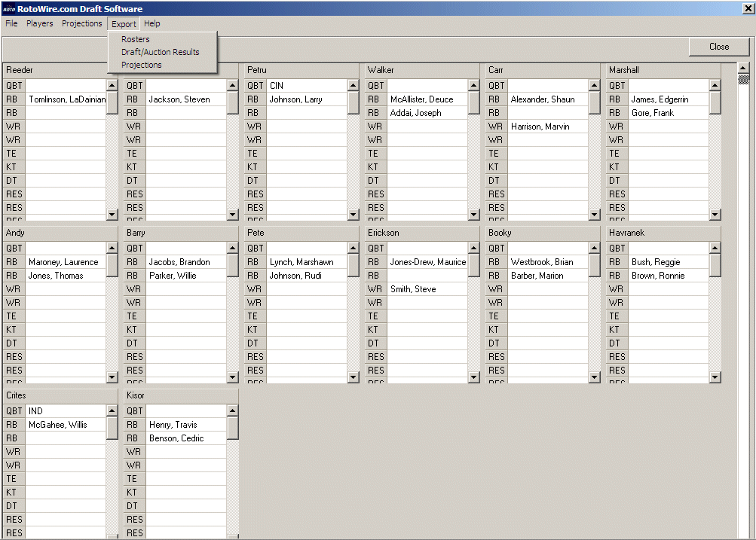Screen dimensions: 756x540
Task: Click the Close button
Action: (x=719, y=47)
